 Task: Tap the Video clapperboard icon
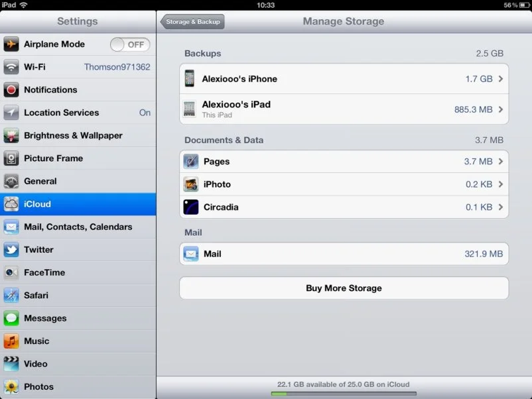click(x=11, y=364)
